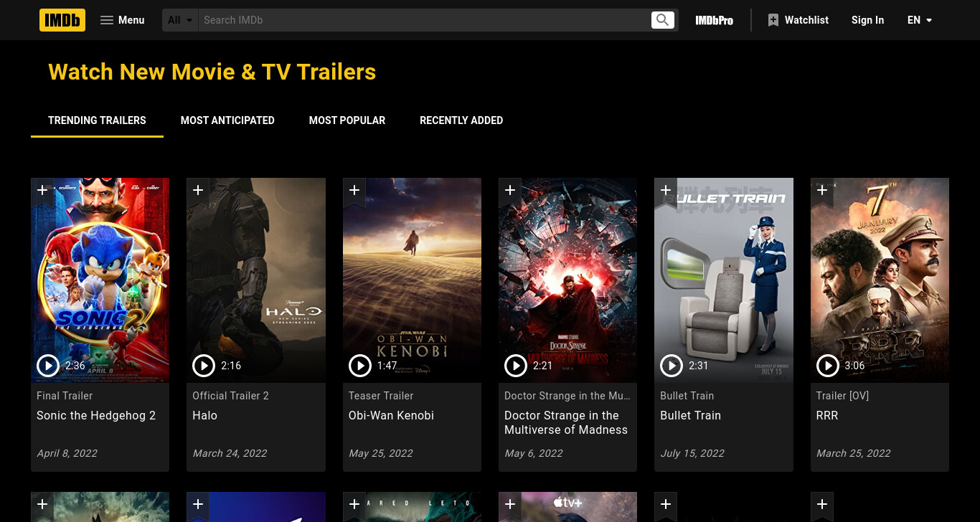Click the magnifying glass search icon

pos(663,20)
